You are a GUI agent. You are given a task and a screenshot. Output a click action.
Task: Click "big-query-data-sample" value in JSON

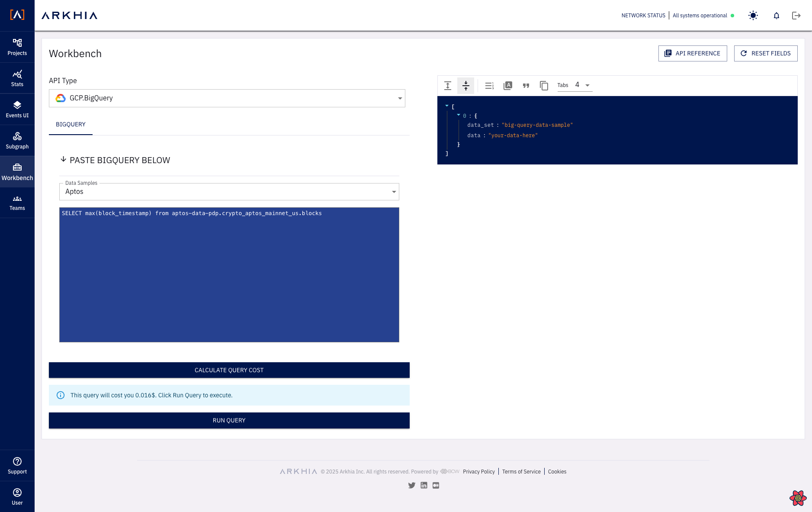[537, 125]
